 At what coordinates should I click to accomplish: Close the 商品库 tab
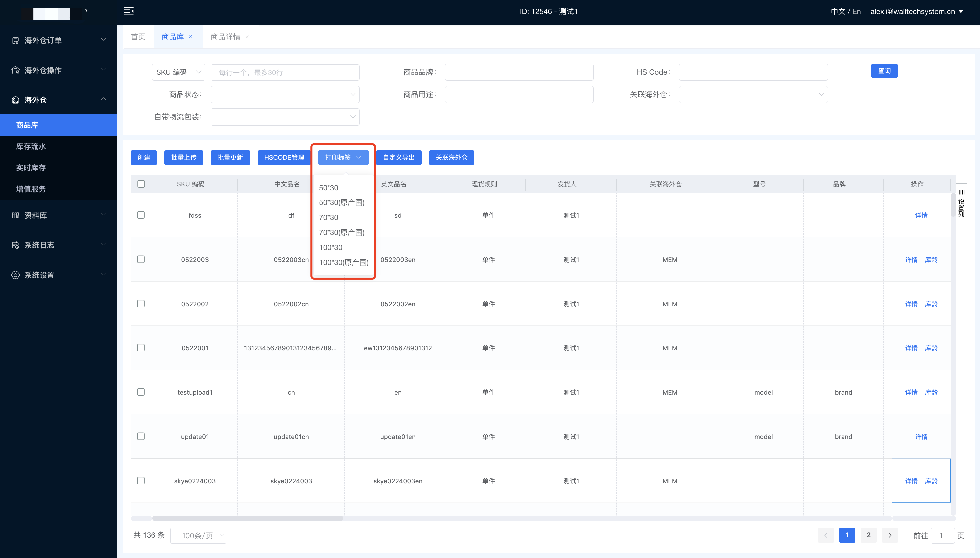click(x=190, y=37)
